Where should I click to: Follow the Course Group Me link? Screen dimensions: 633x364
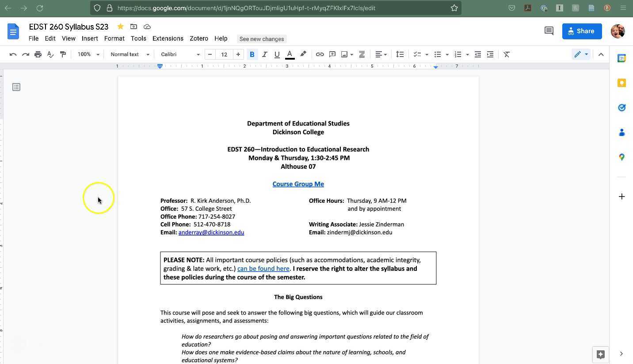[298, 184]
